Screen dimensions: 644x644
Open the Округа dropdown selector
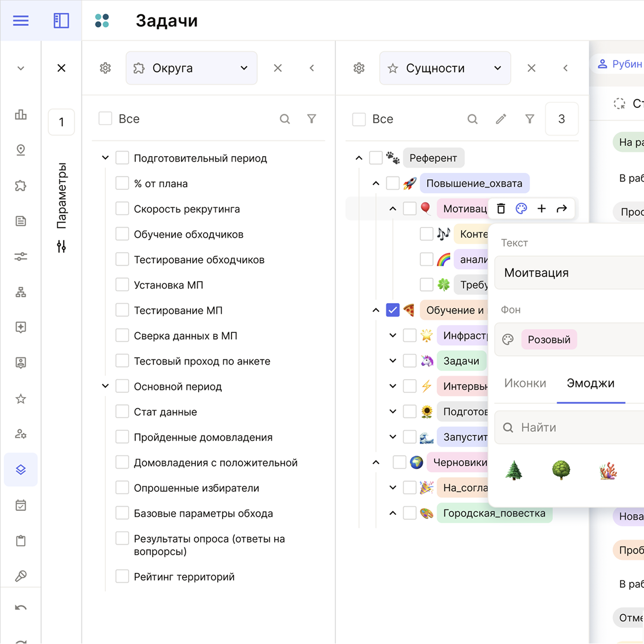191,68
